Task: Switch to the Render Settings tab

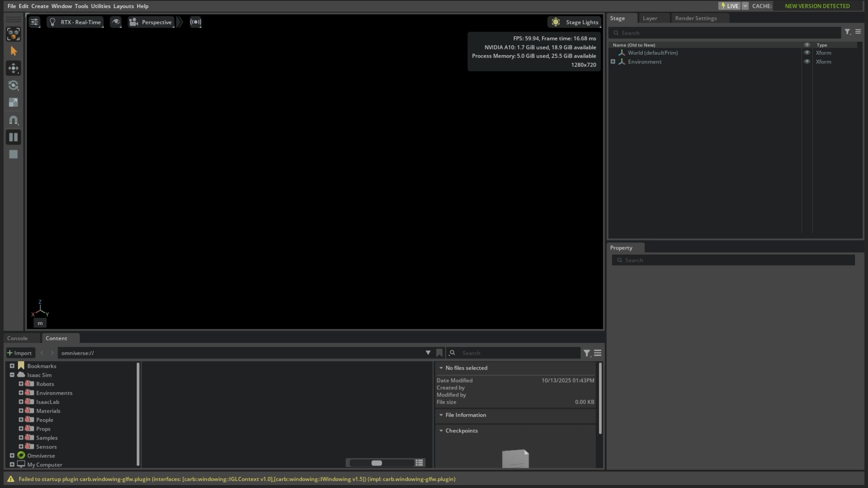Action: 696,18
